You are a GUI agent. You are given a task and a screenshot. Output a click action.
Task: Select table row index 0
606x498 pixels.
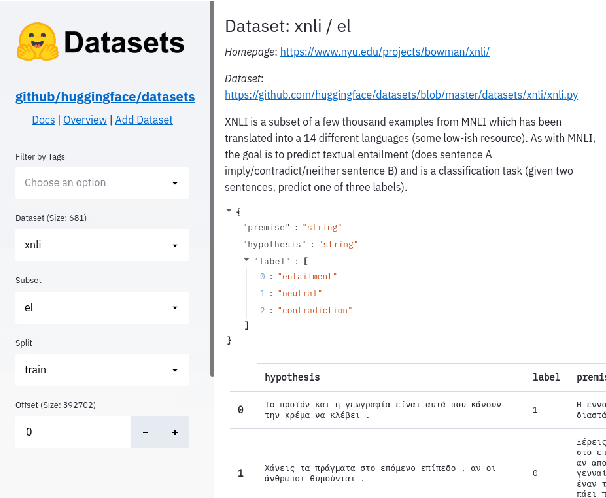click(x=240, y=410)
